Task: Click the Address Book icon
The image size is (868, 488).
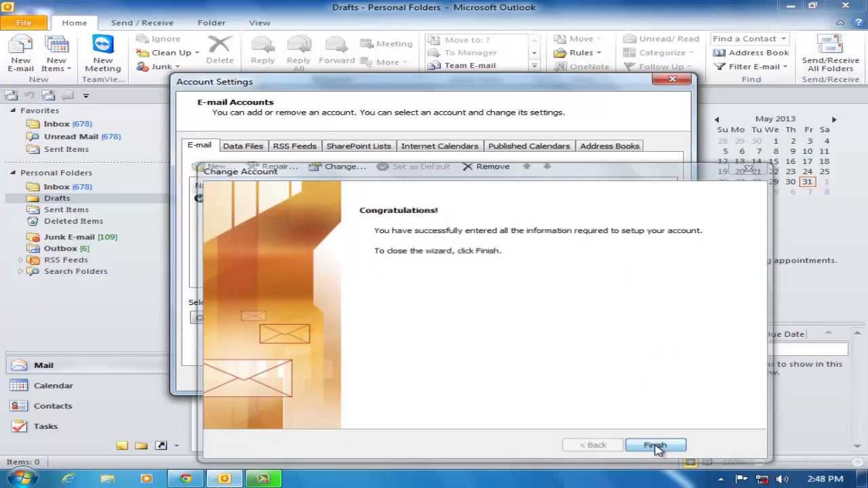Action: (x=751, y=52)
